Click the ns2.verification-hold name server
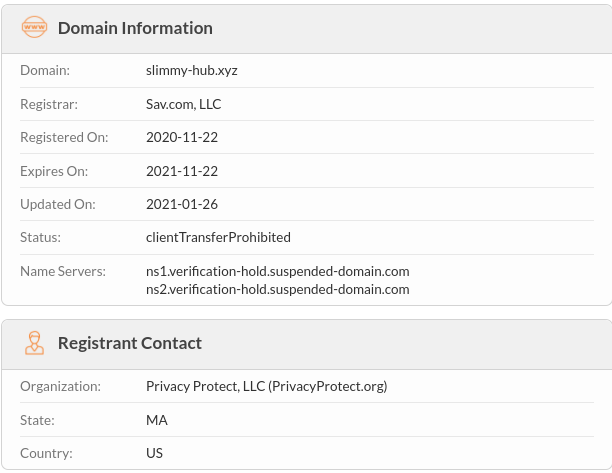This screenshot has width=612, height=473. tap(278, 290)
